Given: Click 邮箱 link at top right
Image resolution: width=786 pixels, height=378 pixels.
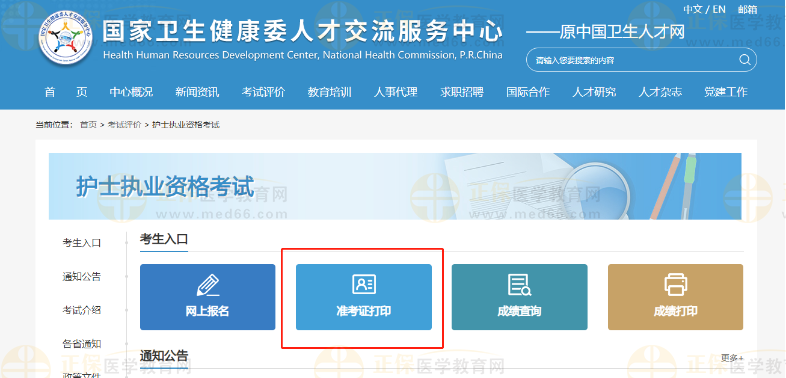Looking at the screenshot, I should pos(747,9).
